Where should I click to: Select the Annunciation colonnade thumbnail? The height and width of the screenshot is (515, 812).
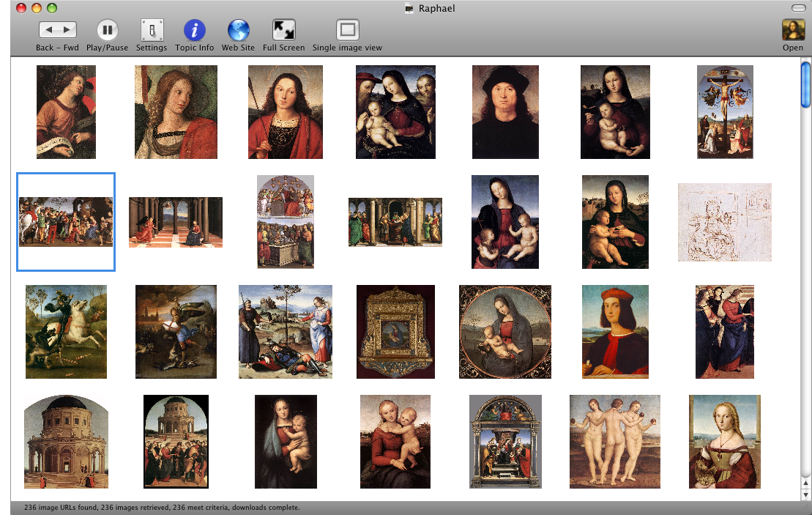[x=176, y=222]
